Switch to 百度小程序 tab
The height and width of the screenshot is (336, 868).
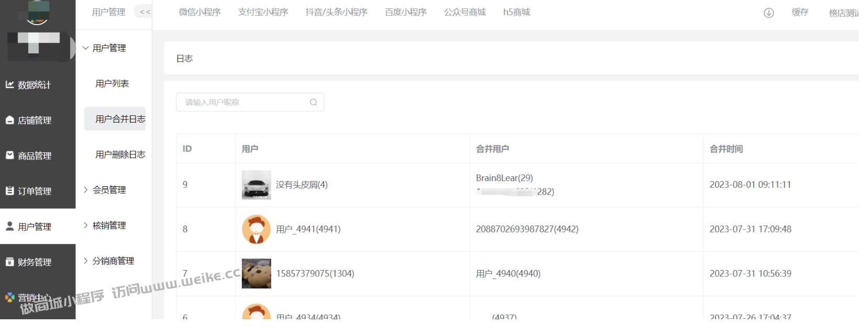click(406, 12)
